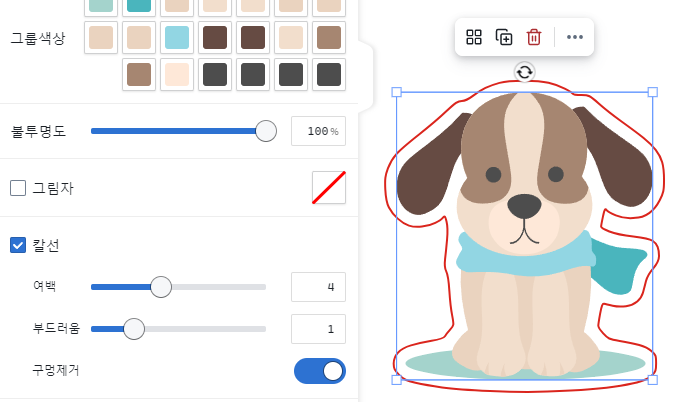Click the 부드러움 value field showing 1

[x=317, y=329]
